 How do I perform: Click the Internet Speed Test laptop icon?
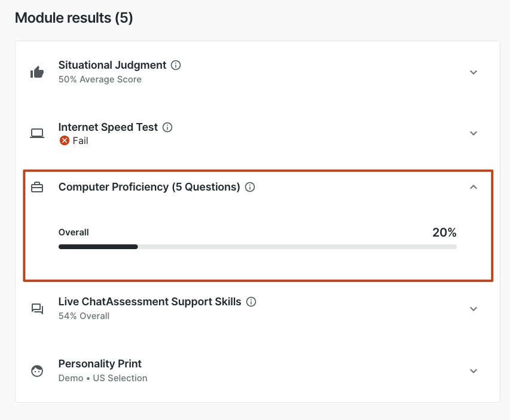tap(37, 133)
